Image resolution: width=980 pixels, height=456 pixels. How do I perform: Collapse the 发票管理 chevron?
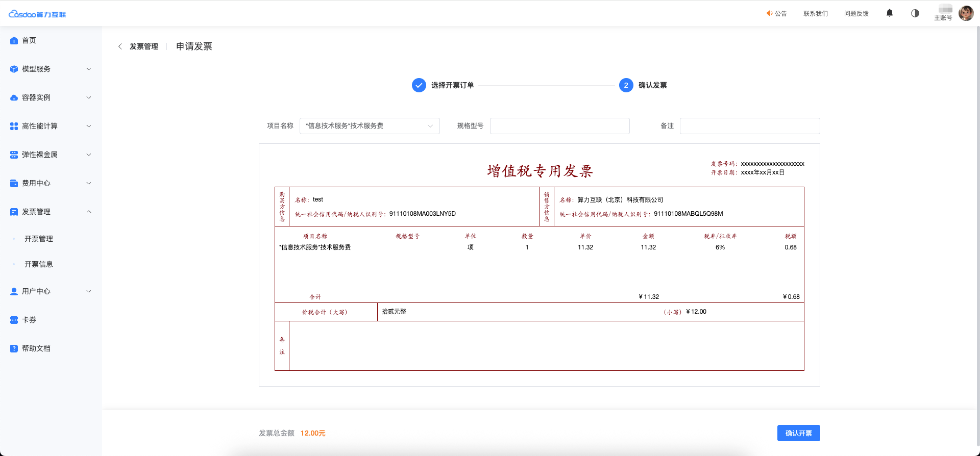point(89,212)
